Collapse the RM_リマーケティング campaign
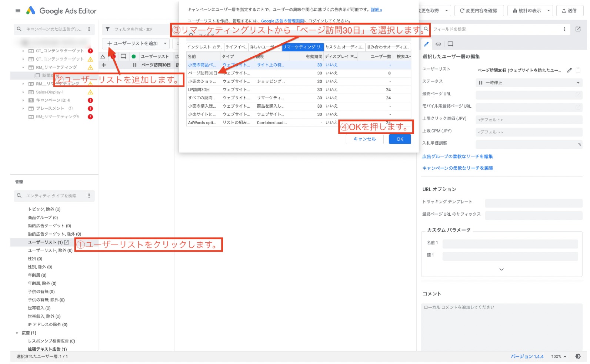Image resolution: width=590 pixels, height=364 pixels. point(23,67)
